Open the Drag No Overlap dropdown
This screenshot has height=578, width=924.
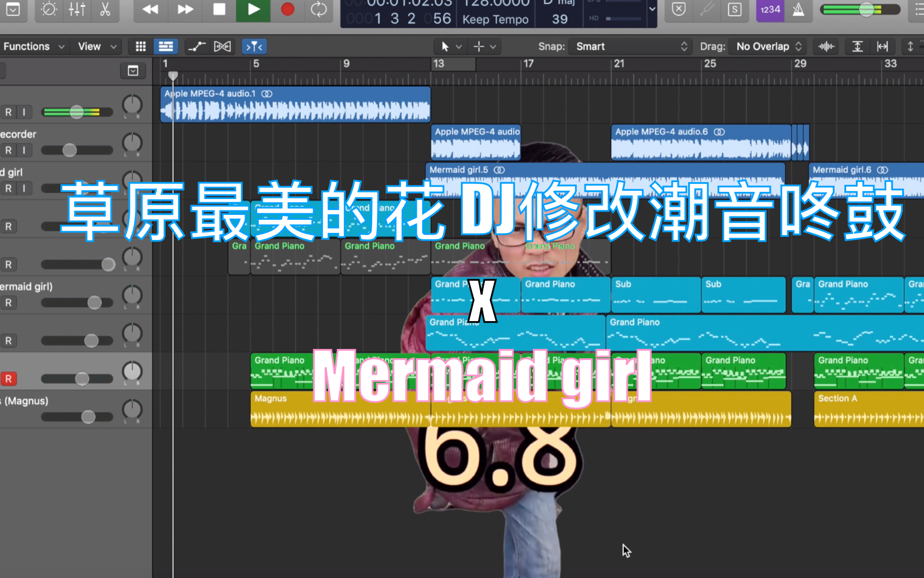tap(768, 46)
